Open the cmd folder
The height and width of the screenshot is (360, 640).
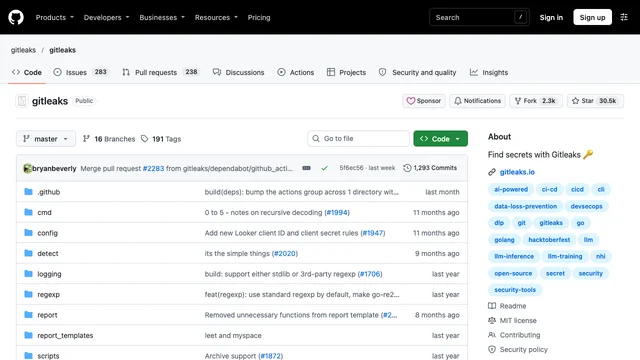click(44, 212)
